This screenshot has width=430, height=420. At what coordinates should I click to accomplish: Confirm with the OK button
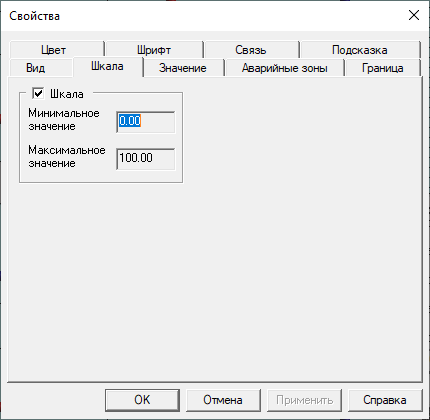(142, 400)
